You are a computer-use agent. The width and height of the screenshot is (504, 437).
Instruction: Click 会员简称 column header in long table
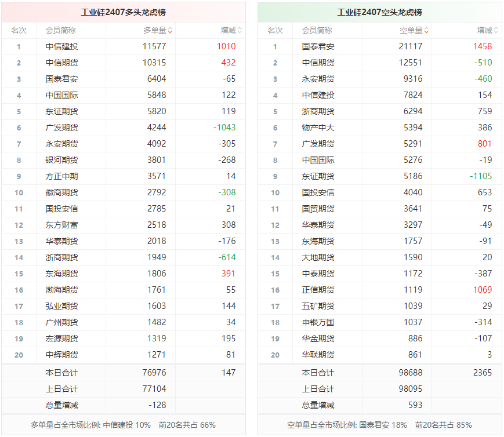(60, 31)
